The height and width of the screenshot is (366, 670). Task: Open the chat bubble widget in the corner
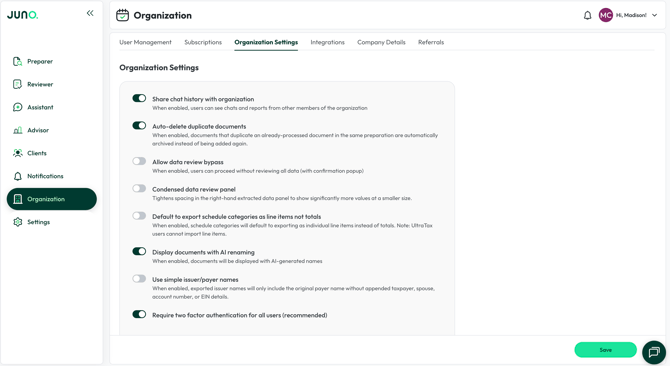(x=654, y=352)
